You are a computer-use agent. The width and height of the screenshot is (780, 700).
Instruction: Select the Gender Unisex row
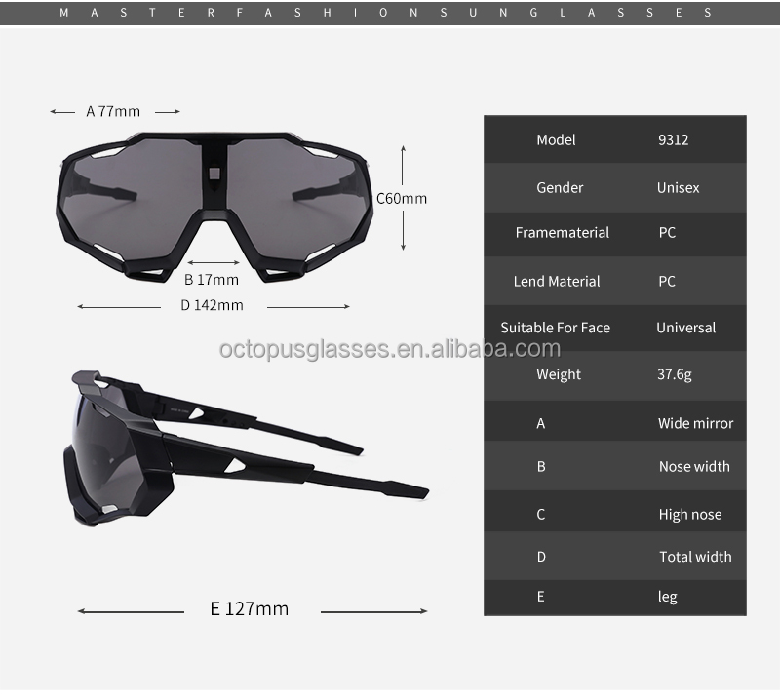tap(615, 187)
